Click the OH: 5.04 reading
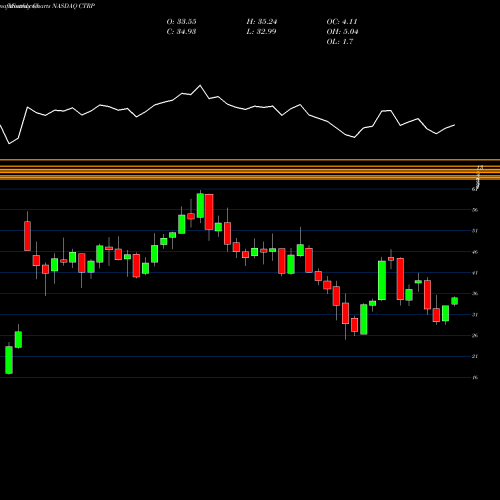 (342, 32)
